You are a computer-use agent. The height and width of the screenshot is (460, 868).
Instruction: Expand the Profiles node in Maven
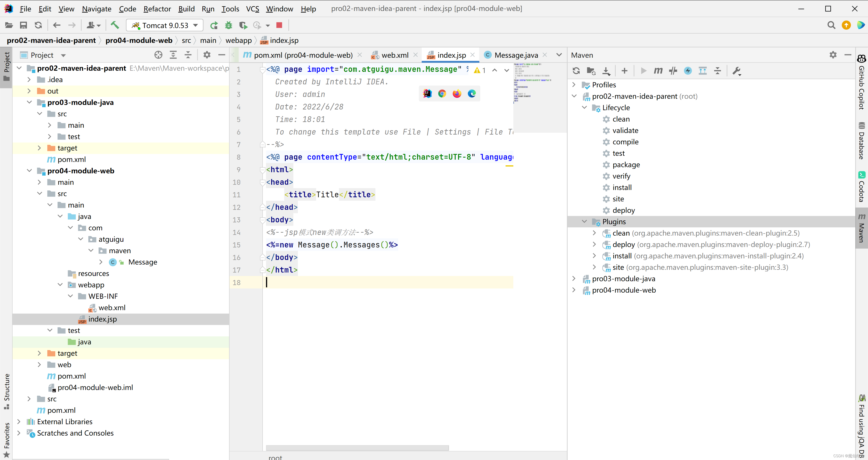point(574,85)
